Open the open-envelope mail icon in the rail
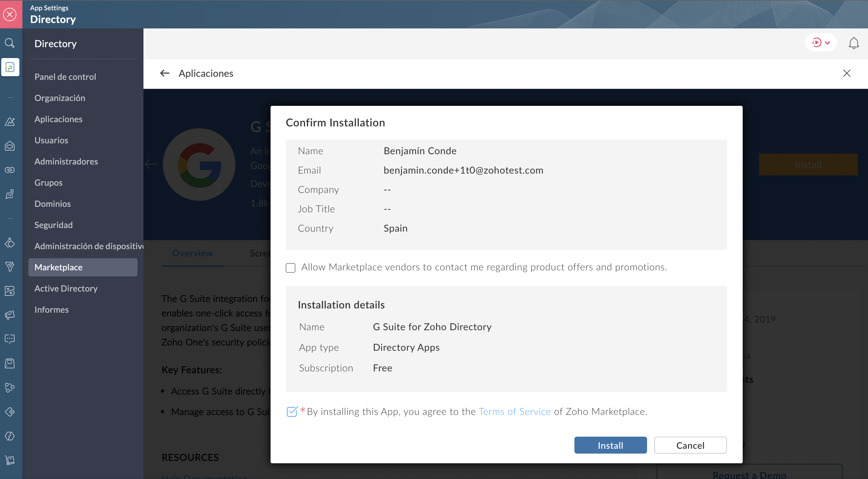This screenshot has height=479, width=868. (x=10, y=146)
